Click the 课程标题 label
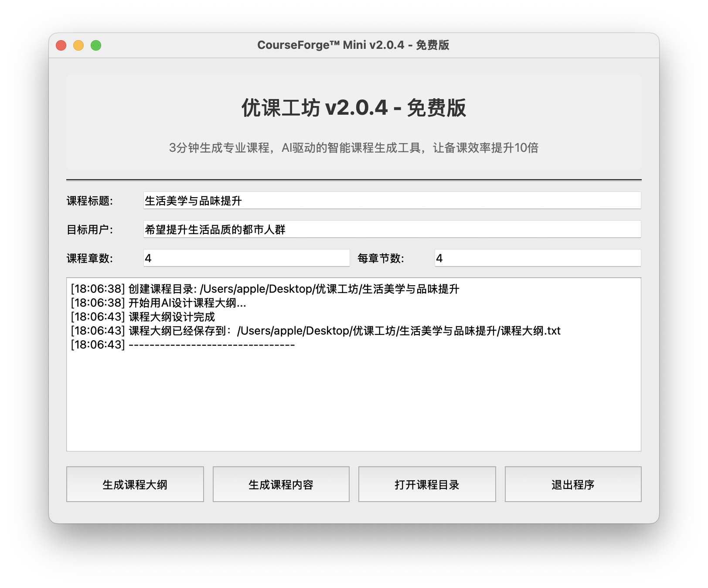This screenshot has width=708, height=588. pyautogui.click(x=90, y=201)
